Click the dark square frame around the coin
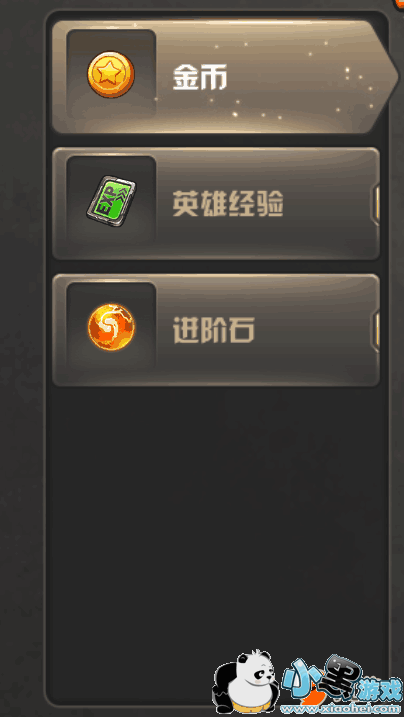The image size is (404, 717). 111,74
